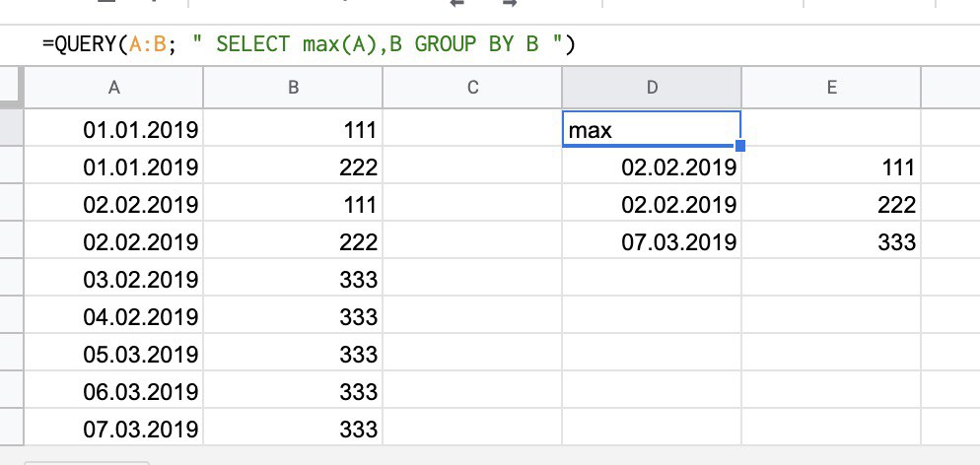Select cell with 333 in column E
Viewport: 980px width, 465px height.
[x=831, y=242]
